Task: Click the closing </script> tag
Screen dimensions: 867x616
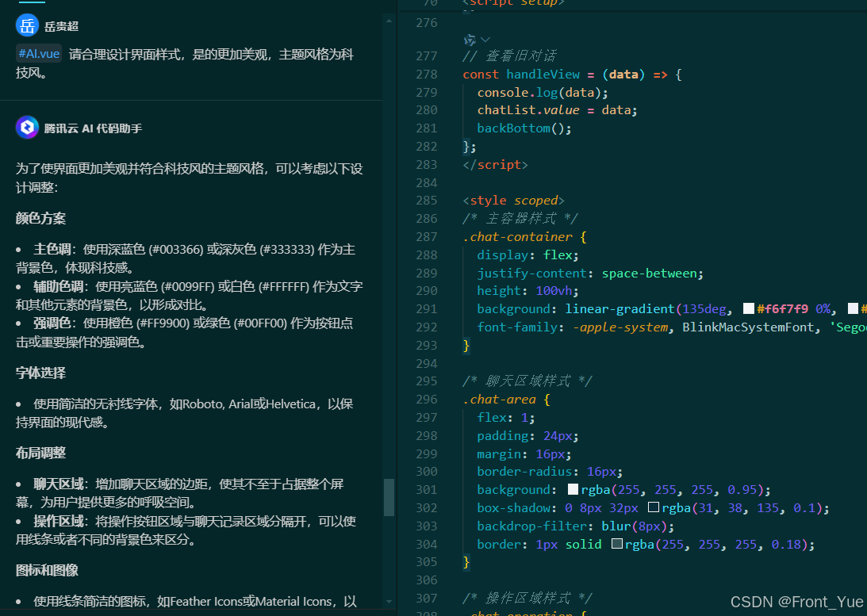Action: pyautogui.click(x=495, y=165)
